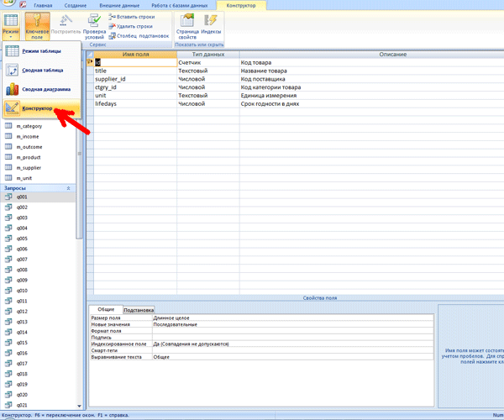
Task: Open the m_category table
Action: tap(29, 126)
